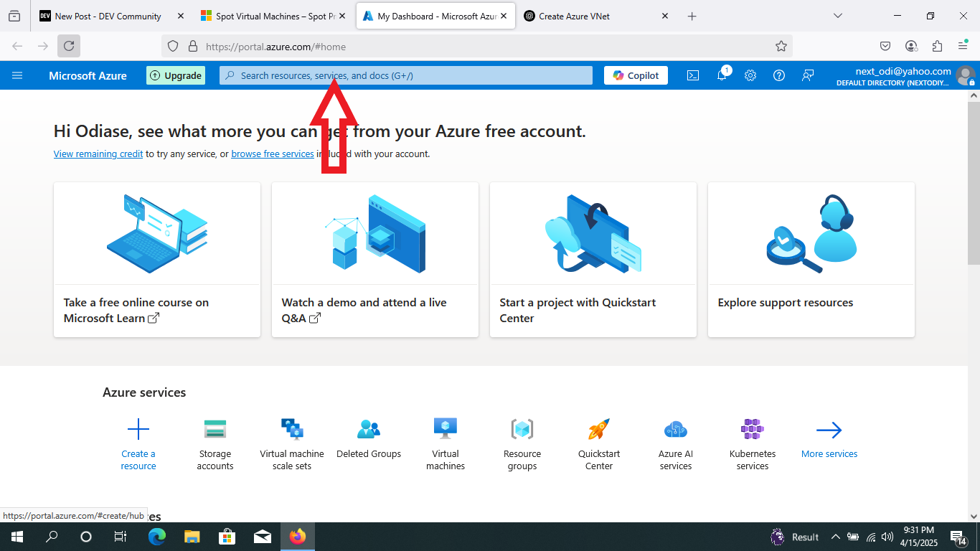980x551 pixels.
Task: Click the More services arrow icon
Action: 829,430
